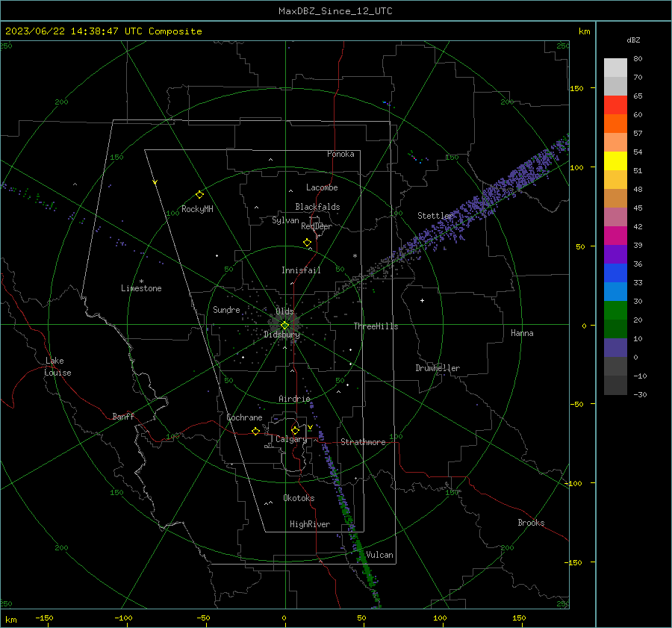Pick the orange 60-57 dBZ legend swatch
The image size is (672, 628).
coord(615,124)
